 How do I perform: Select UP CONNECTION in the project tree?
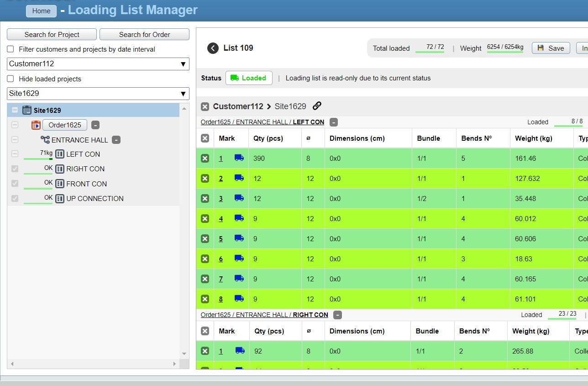coord(94,199)
